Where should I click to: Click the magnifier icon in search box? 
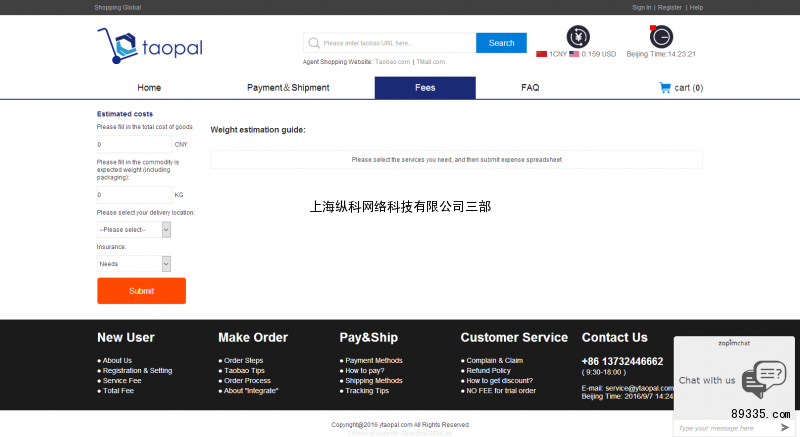click(x=314, y=43)
